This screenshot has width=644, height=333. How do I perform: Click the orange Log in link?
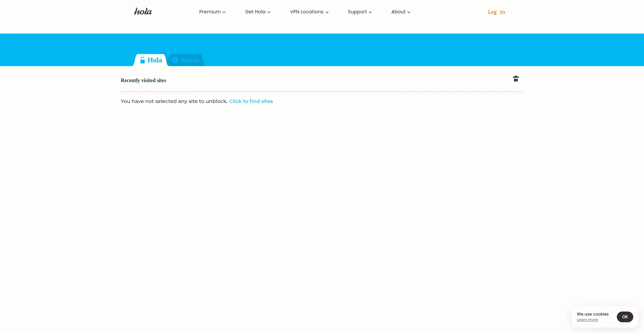point(496,12)
